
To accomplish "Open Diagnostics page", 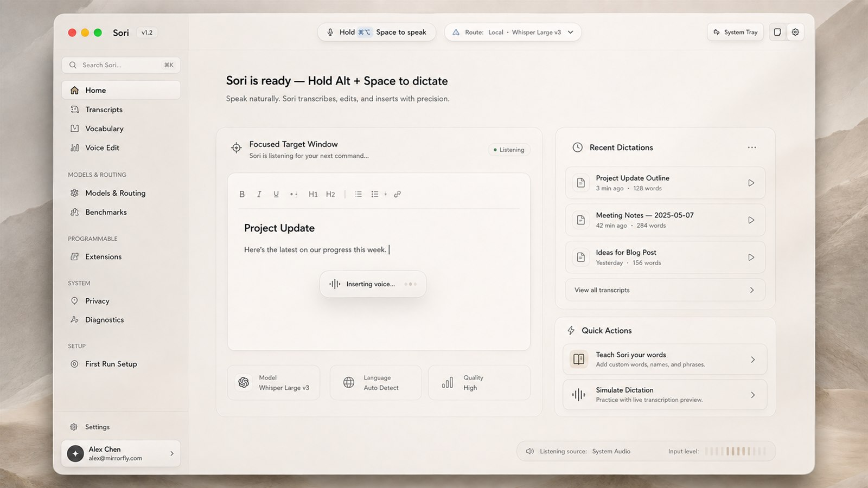I will pos(121,320).
